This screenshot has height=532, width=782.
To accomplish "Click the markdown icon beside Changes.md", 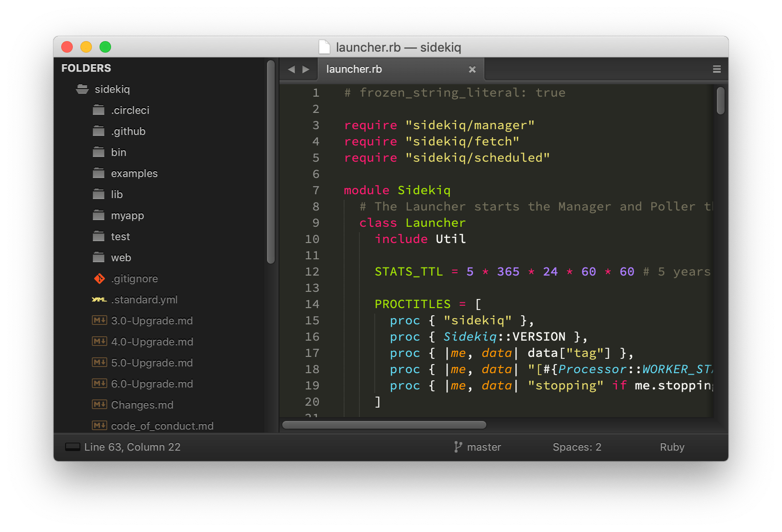I will 99,405.
